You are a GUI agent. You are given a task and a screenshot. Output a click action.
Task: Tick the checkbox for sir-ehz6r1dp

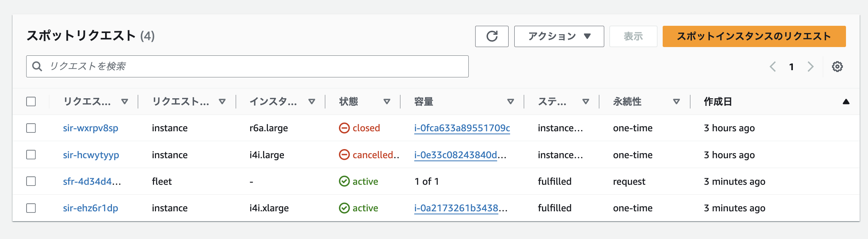click(x=31, y=208)
